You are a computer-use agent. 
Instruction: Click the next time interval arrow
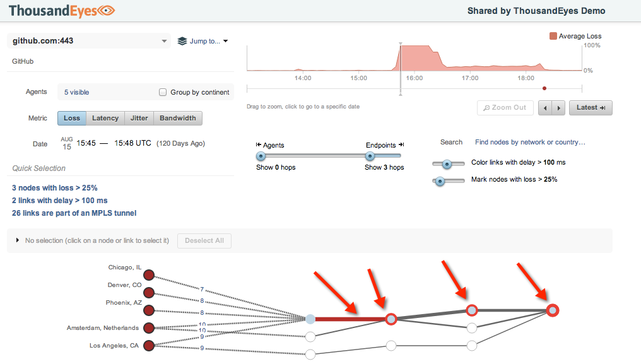558,108
